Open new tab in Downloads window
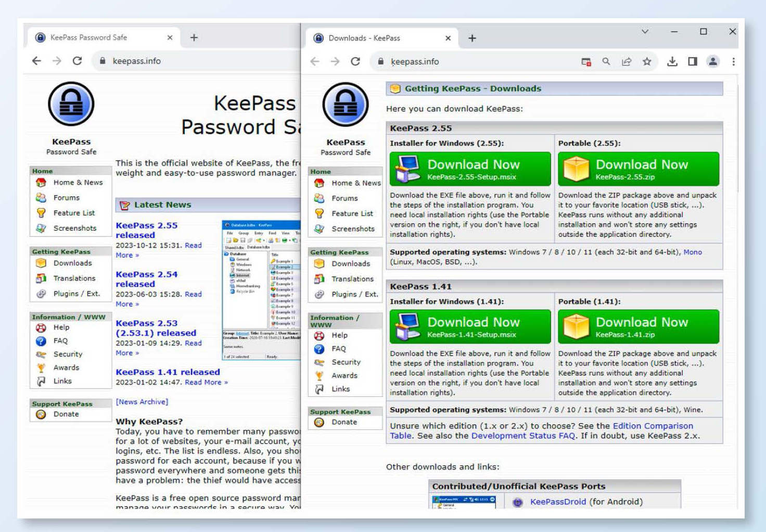 coord(472,38)
